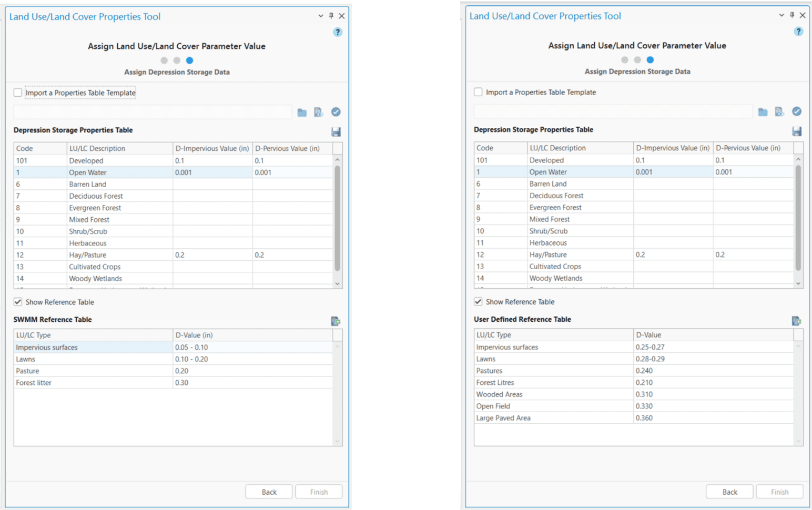Viewport: 812px width, 510px height.
Task: Collapse the left panel using its chevron
Action: coord(321,16)
